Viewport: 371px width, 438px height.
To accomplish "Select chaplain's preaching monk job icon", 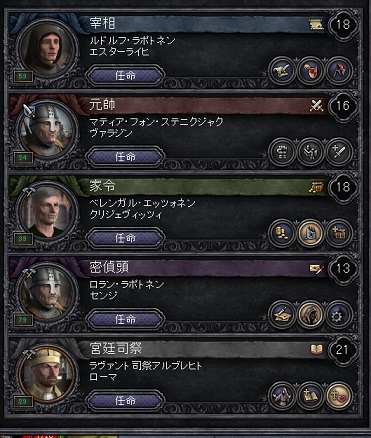I will [x=282, y=396].
